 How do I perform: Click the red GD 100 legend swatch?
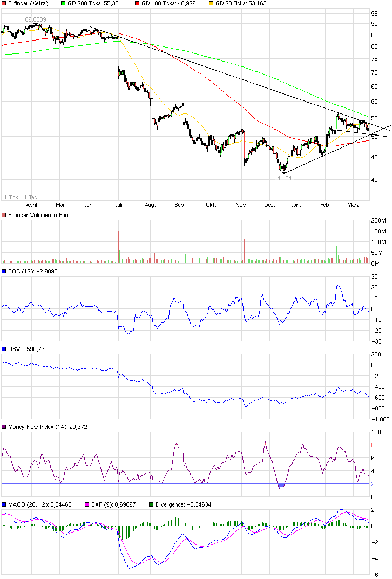pyautogui.click(x=137, y=3)
